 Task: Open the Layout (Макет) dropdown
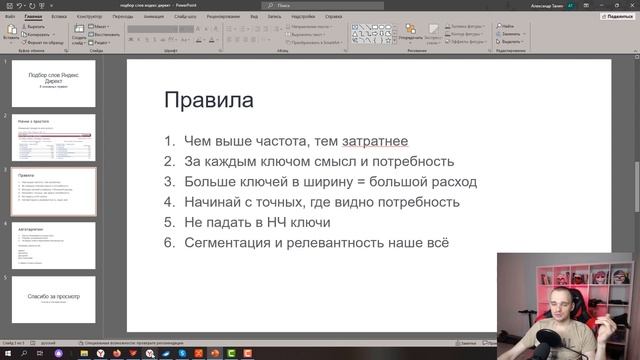coord(99,27)
